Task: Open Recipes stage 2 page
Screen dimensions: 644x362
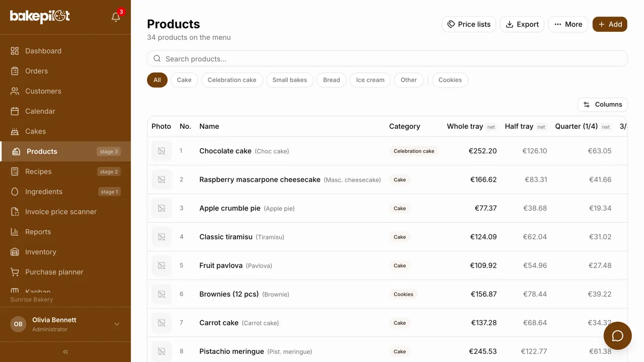Action: pos(65,171)
